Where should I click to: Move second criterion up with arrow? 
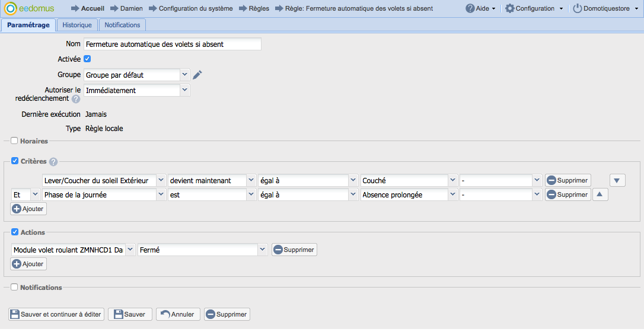click(600, 194)
